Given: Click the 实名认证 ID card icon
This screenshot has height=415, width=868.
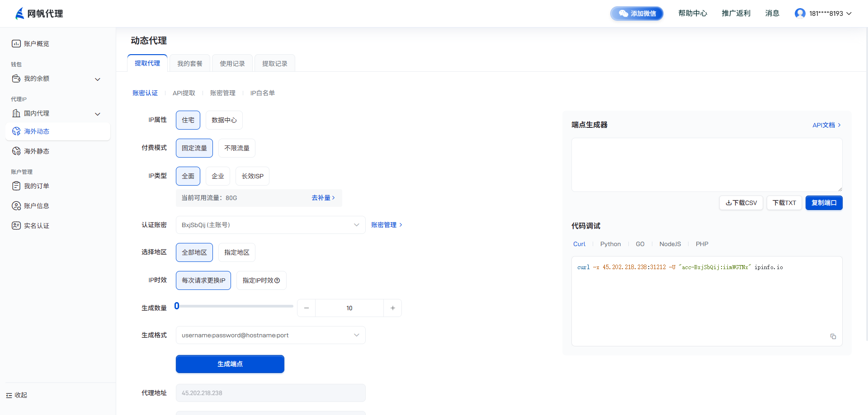Looking at the screenshot, I should pyautogui.click(x=16, y=226).
